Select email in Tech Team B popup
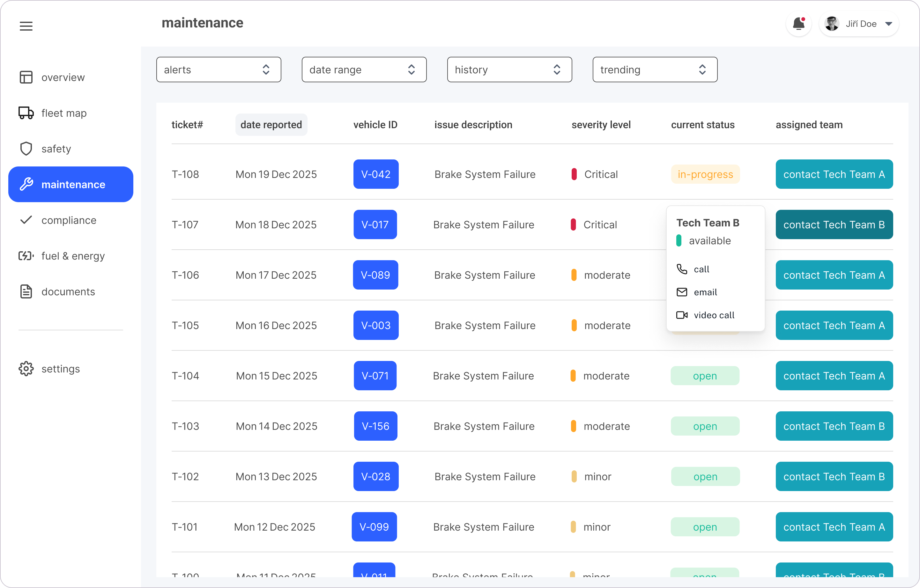 click(705, 292)
